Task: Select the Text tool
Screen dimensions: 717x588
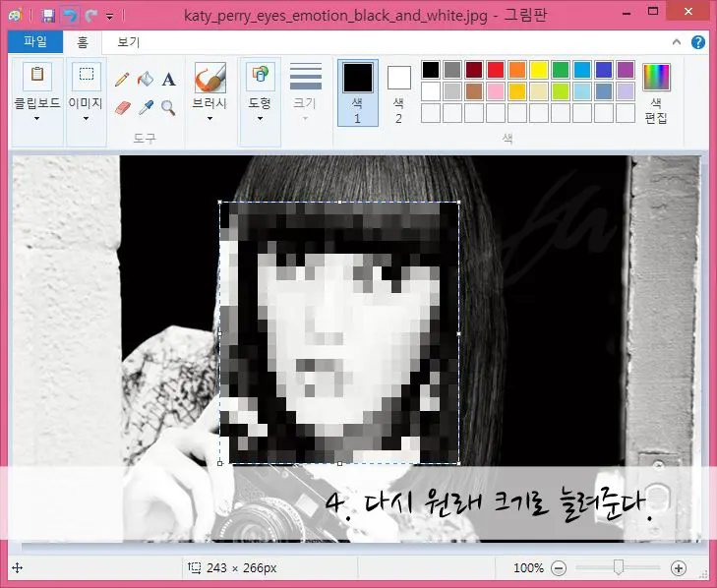Action: (x=168, y=80)
